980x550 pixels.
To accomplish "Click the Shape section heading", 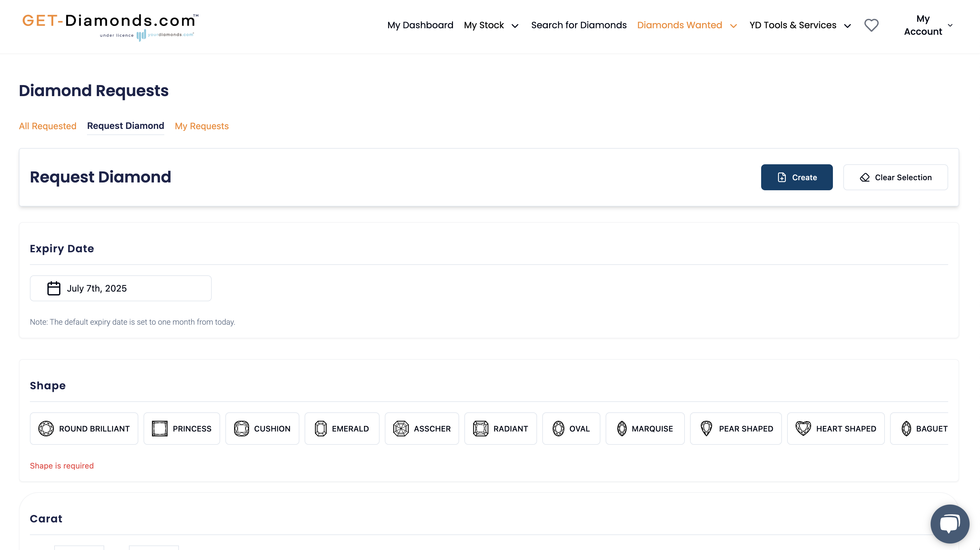I will pos(47,385).
